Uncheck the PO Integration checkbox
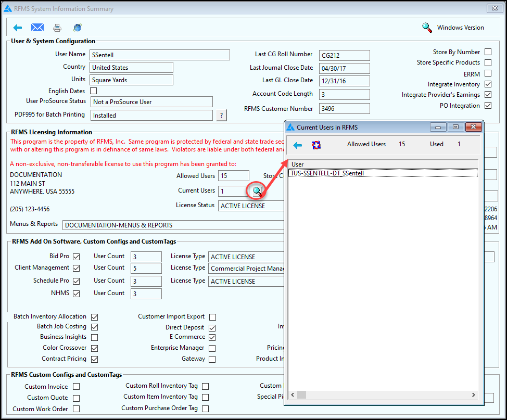Screen dimensions: 507x420 (x=488, y=106)
